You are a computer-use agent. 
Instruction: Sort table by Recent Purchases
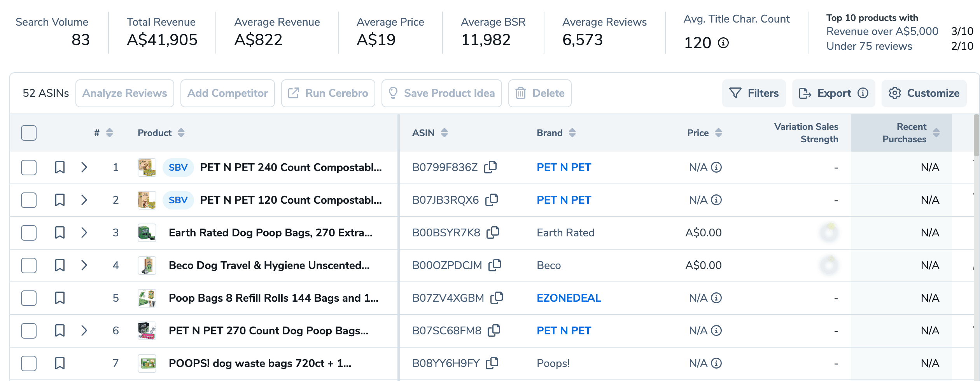936,133
